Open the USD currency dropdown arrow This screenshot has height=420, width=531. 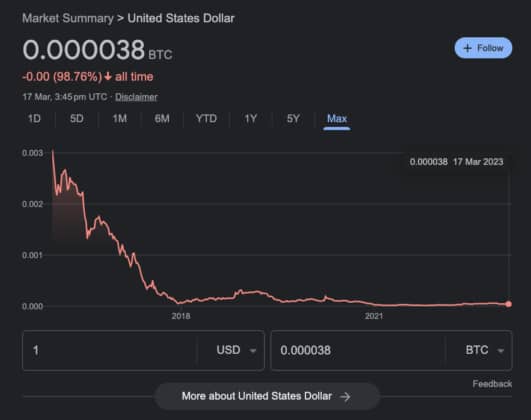[x=253, y=351]
